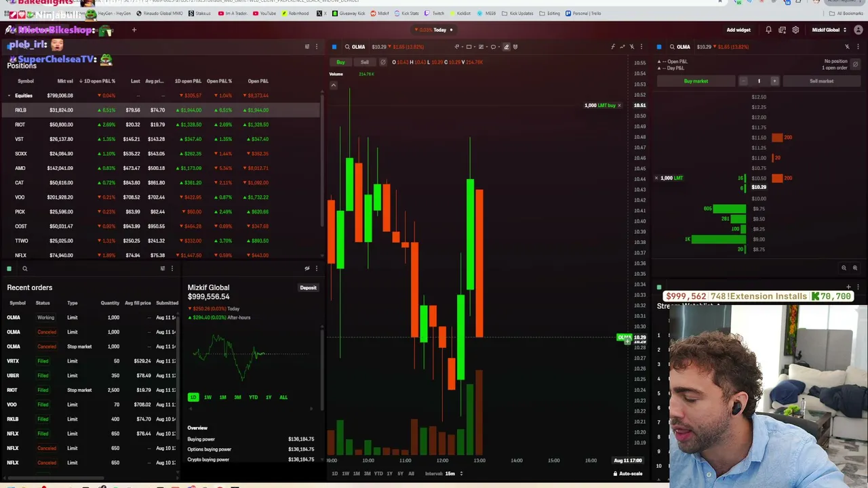Collapse the Volume indicator pane chevron
This screenshot has height=488, width=868.
(333, 85)
